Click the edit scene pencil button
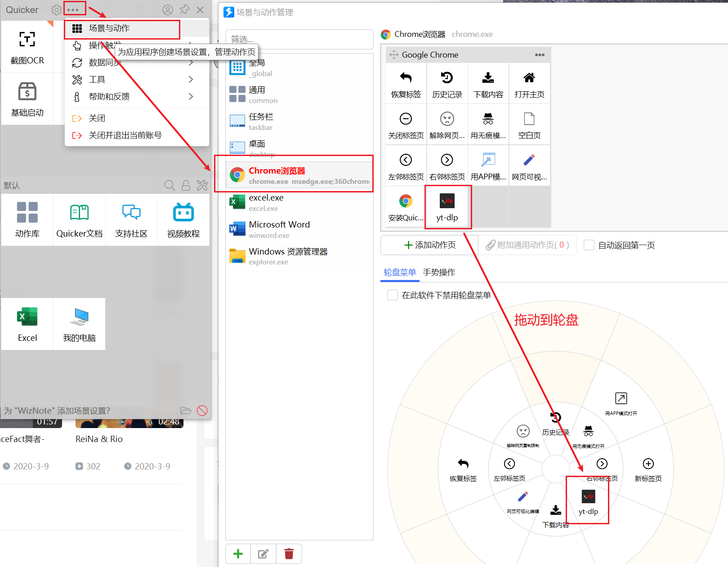The height and width of the screenshot is (567, 728). (x=264, y=554)
